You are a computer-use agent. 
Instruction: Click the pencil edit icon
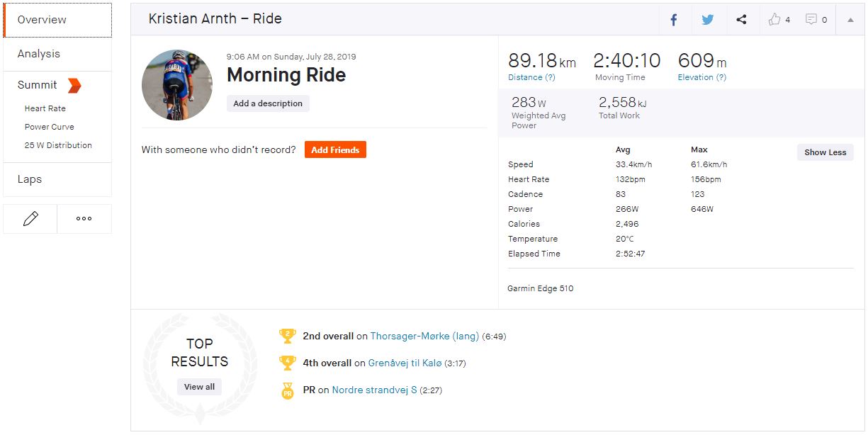tap(30, 219)
